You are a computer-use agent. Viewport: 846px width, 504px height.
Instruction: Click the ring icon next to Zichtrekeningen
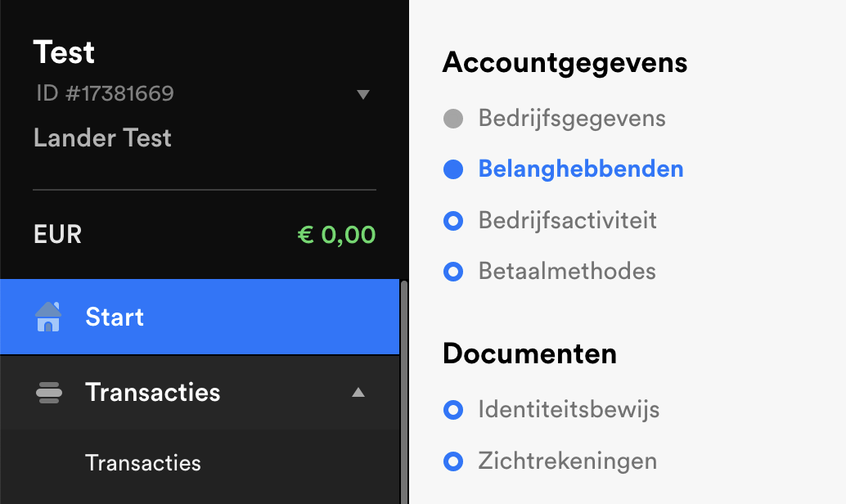tap(453, 461)
